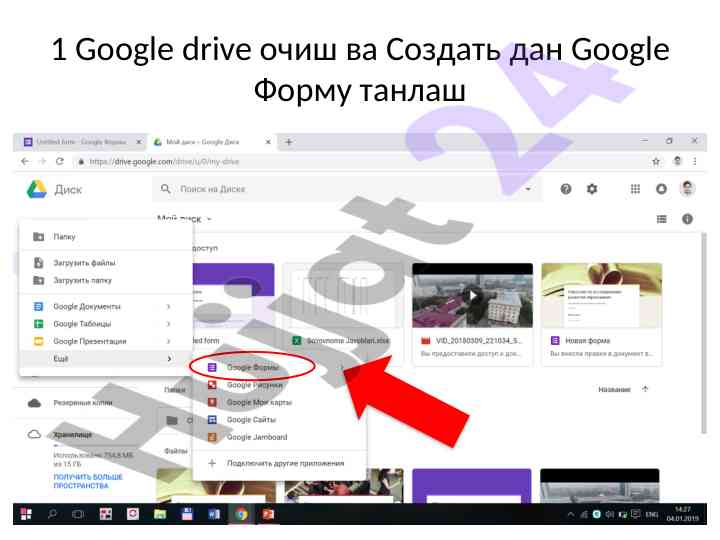Expand search options dropdown arrow
The image size is (720, 540).
point(528,189)
